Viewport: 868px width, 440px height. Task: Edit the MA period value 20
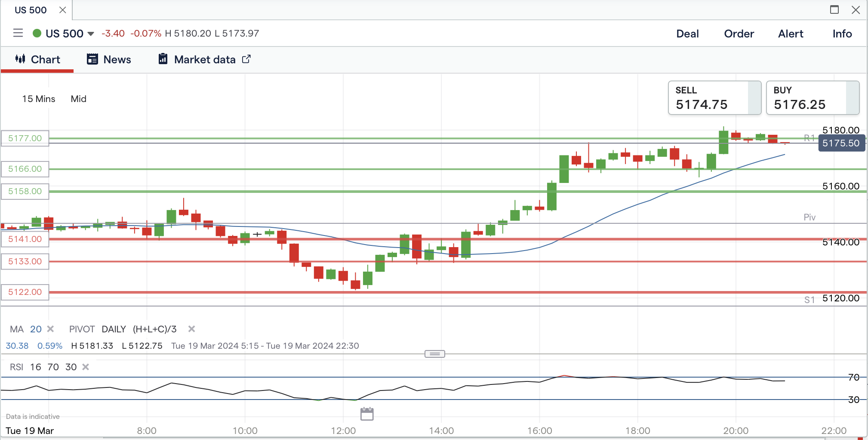36,329
